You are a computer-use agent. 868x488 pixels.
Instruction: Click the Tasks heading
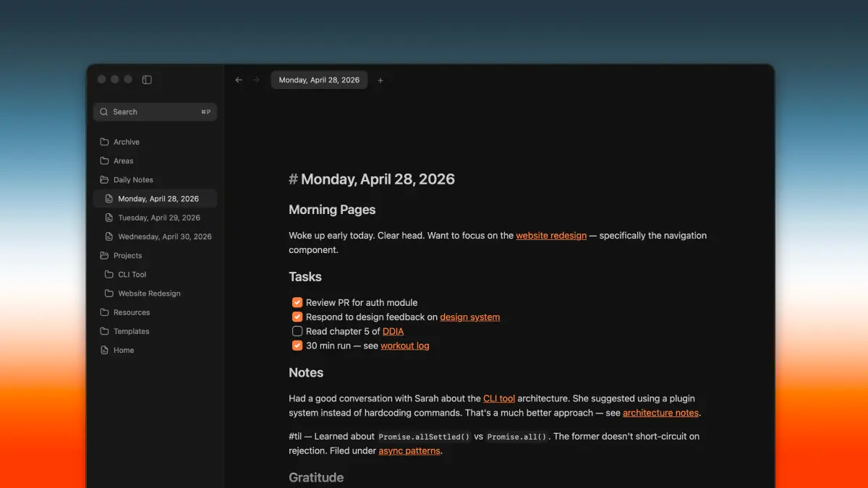(305, 277)
